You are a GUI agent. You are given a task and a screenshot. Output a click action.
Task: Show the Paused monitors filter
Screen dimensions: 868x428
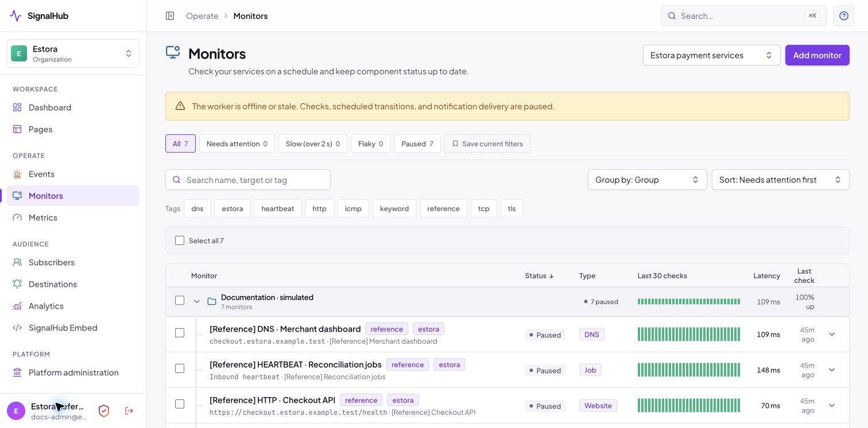417,143
